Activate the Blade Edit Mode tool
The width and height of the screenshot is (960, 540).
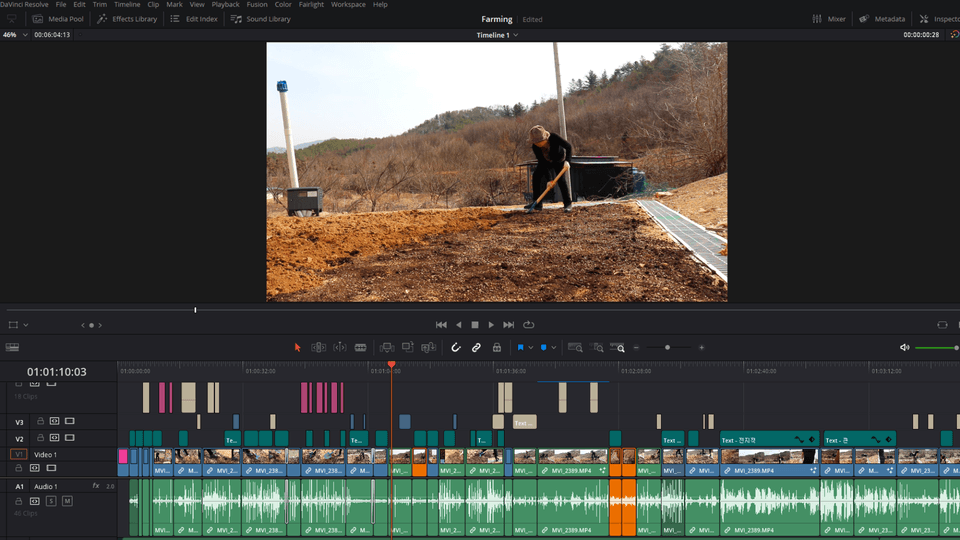tap(361, 347)
